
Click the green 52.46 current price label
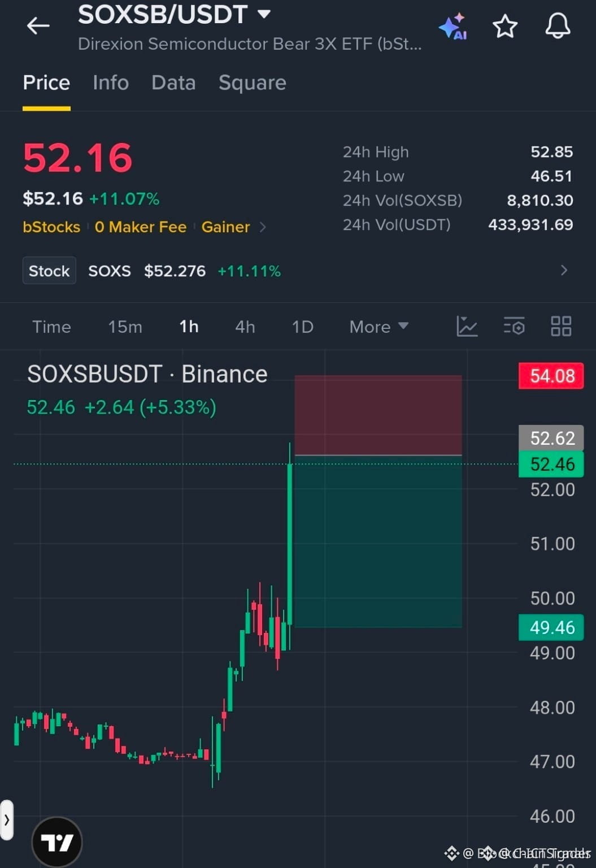(551, 464)
